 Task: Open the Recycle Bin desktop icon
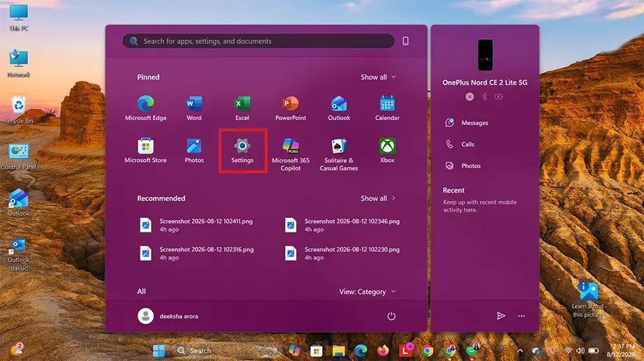(19, 110)
